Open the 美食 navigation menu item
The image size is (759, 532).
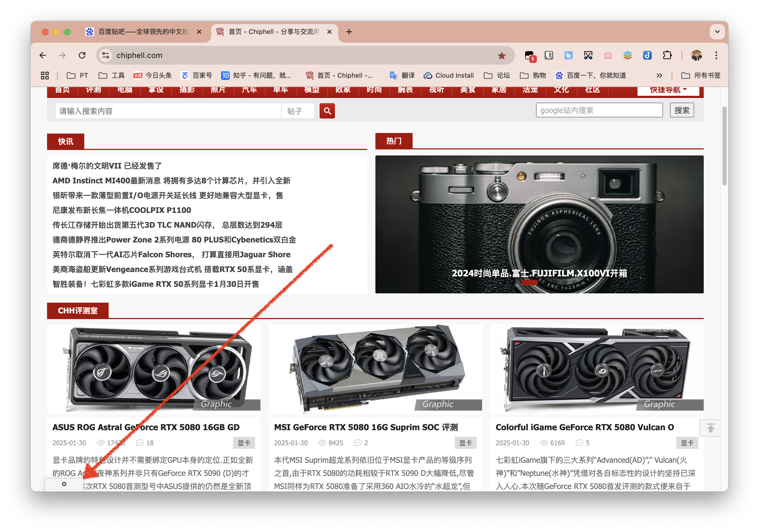(x=467, y=90)
